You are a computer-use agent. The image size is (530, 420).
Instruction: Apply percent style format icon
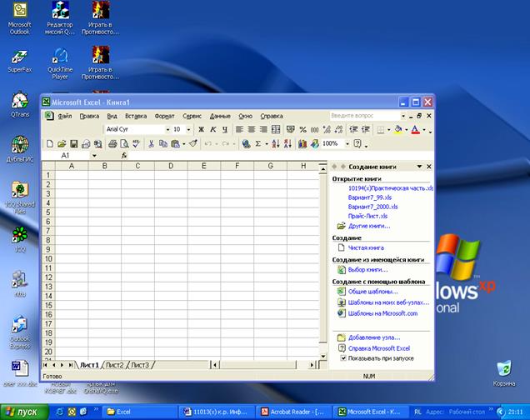pos(302,130)
